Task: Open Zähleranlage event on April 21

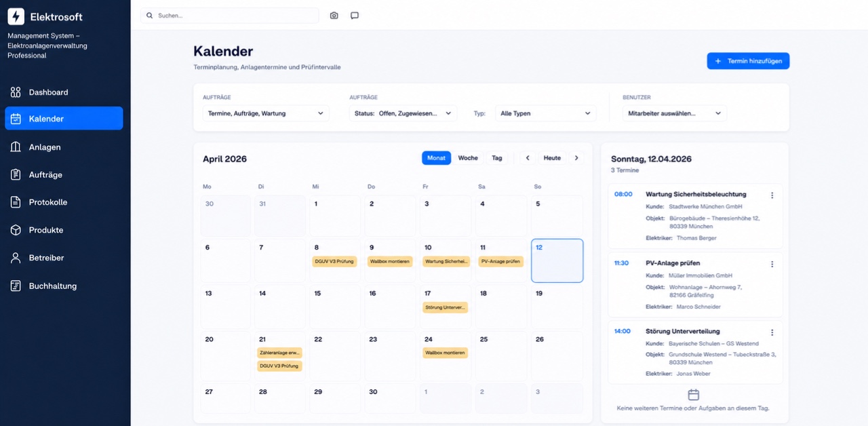Action: (279, 353)
